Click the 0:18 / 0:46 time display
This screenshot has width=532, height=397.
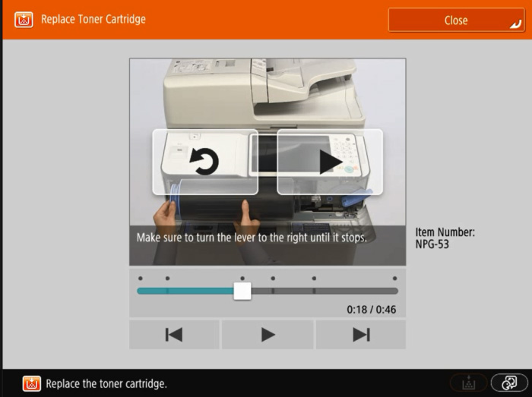point(371,310)
